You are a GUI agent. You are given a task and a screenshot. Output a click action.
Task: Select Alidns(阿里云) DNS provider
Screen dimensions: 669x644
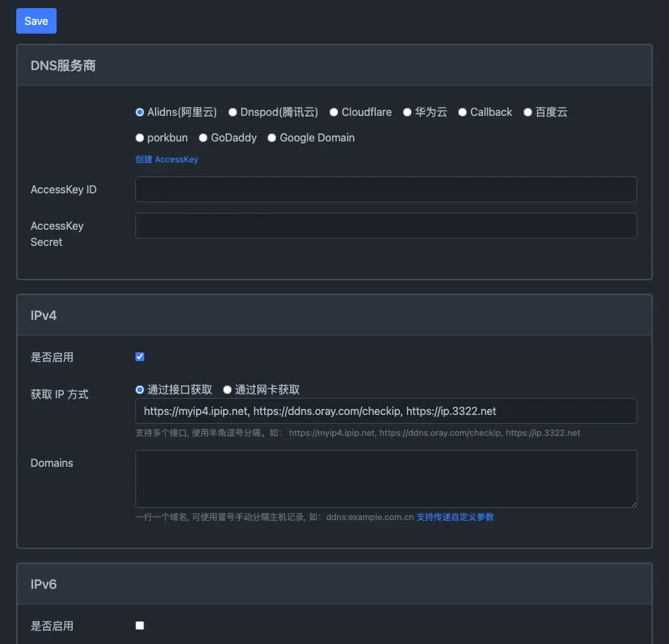pos(139,112)
